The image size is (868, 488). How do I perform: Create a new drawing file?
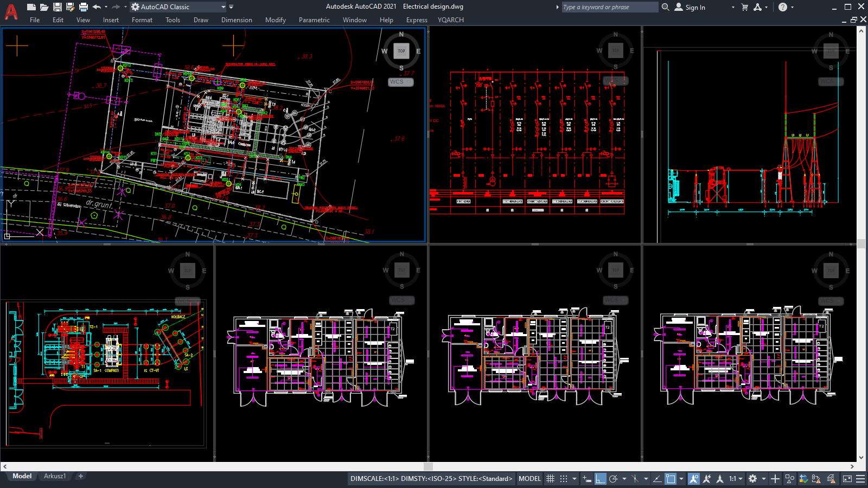click(x=31, y=7)
